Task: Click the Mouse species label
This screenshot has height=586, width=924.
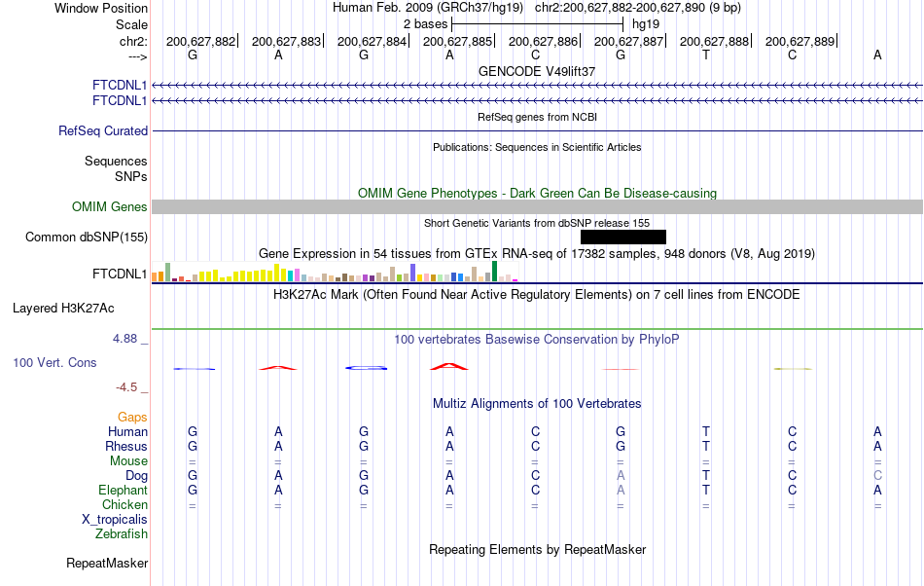Action: coord(128,461)
